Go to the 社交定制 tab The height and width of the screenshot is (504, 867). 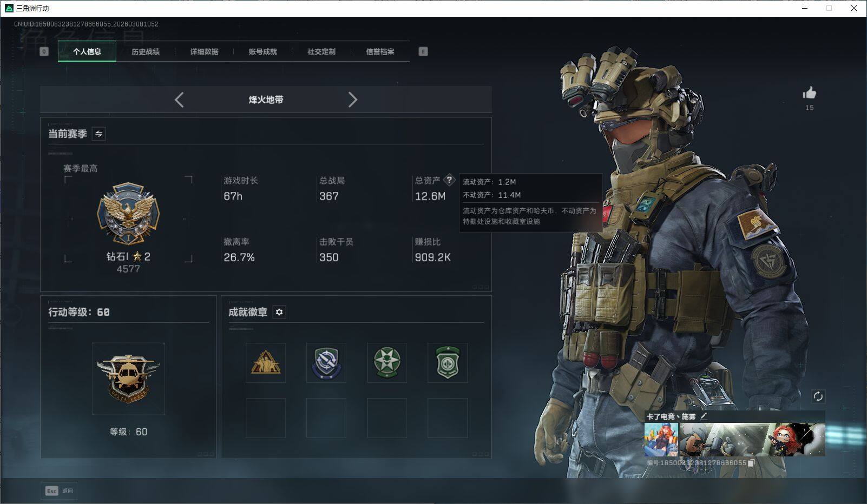(321, 51)
